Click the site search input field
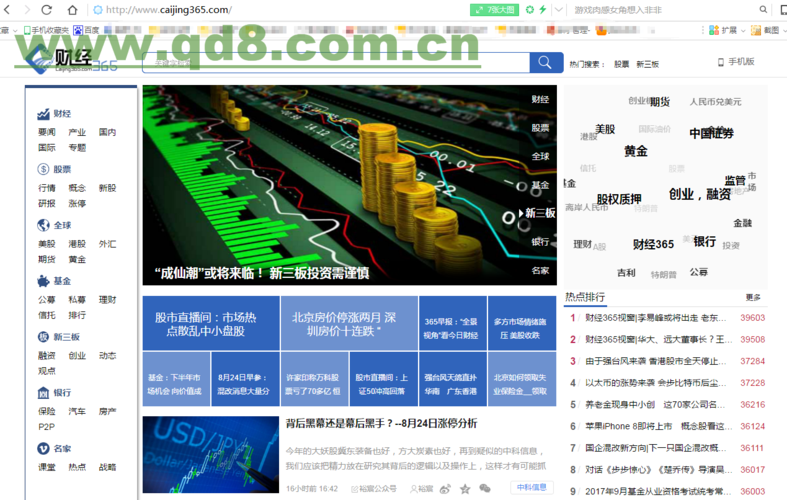The height and width of the screenshot is (500, 787). [336, 63]
